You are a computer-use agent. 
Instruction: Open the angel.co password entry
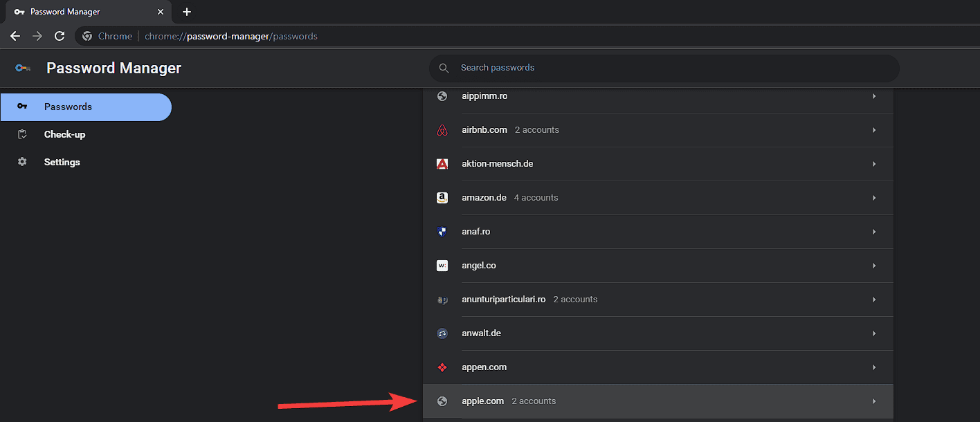click(x=658, y=266)
